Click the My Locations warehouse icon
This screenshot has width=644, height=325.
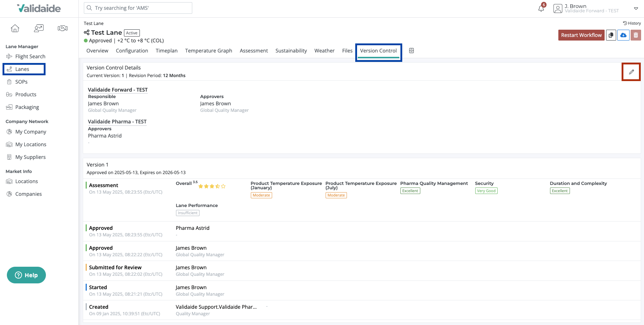[x=9, y=144]
